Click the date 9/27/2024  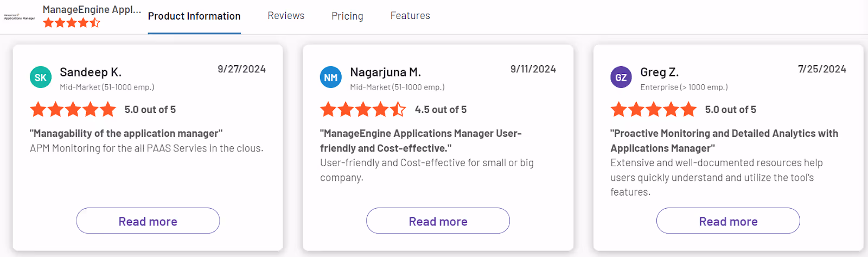(x=242, y=69)
